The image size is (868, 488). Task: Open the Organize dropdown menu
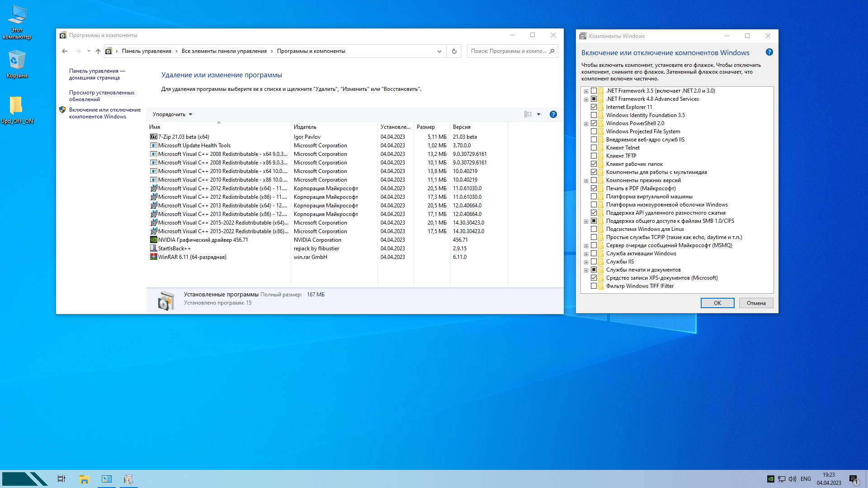coord(172,114)
